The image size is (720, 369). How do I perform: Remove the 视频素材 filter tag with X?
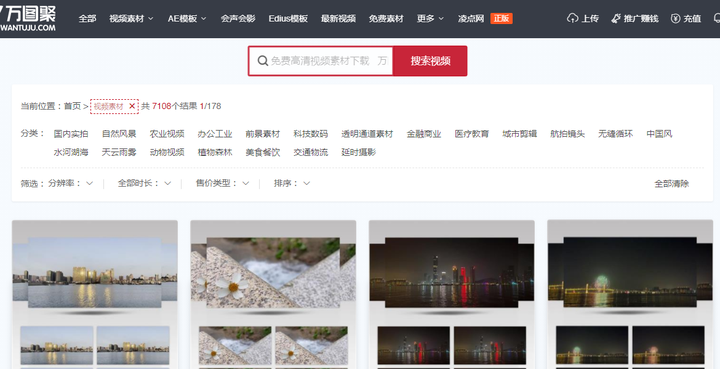[132, 106]
